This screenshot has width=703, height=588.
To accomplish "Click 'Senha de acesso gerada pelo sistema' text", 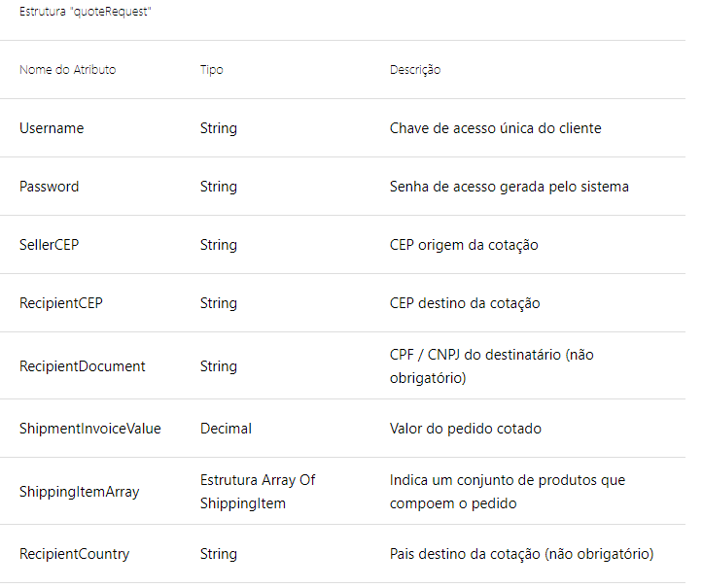I will [510, 187].
